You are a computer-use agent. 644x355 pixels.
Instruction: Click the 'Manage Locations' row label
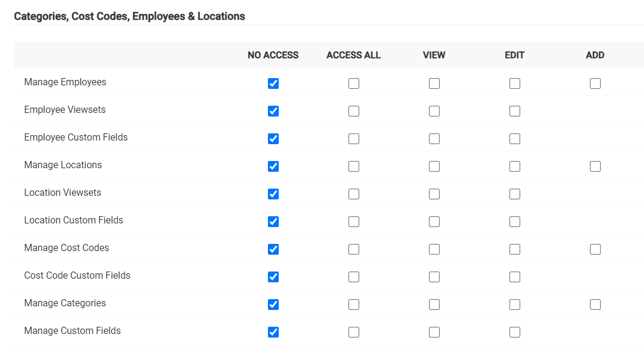click(63, 165)
